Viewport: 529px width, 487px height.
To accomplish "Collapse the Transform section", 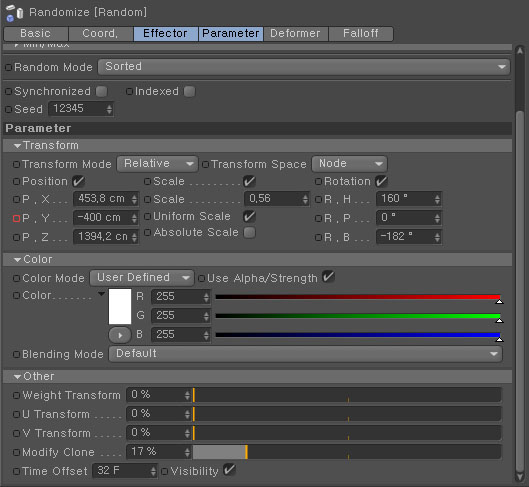I will (18, 146).
